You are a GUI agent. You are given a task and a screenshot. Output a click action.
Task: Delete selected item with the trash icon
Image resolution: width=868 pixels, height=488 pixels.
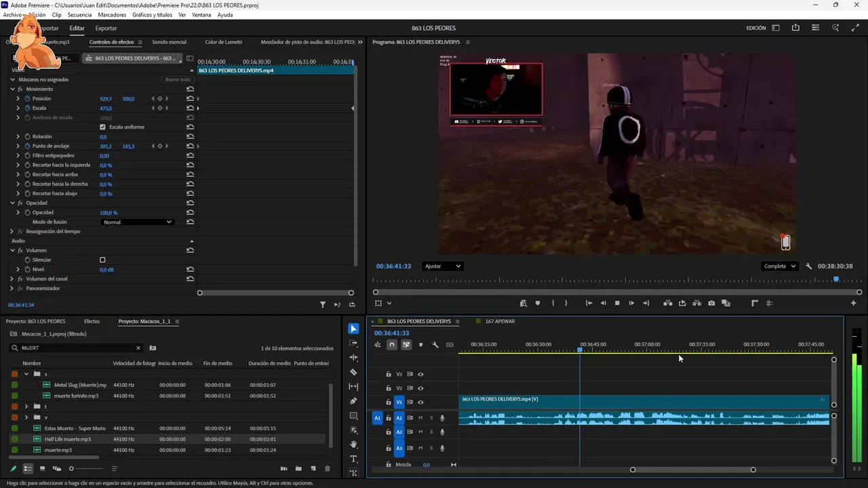coord(328,468)
